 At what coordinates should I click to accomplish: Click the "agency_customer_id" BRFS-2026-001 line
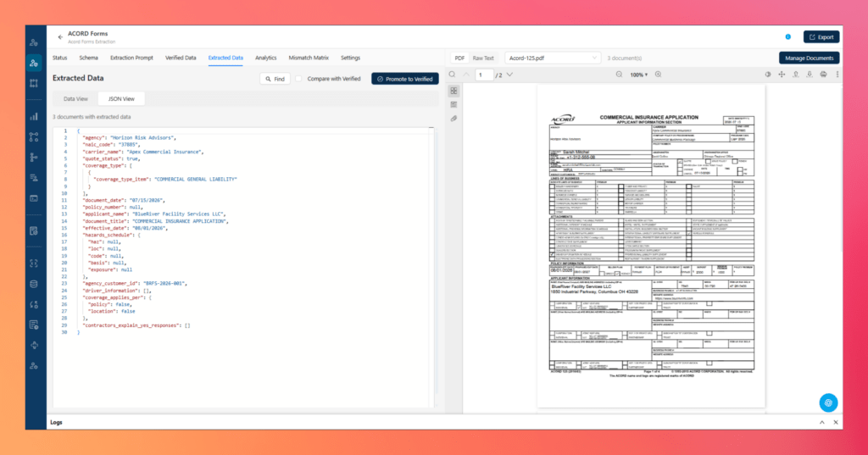(x=135, y=283)
